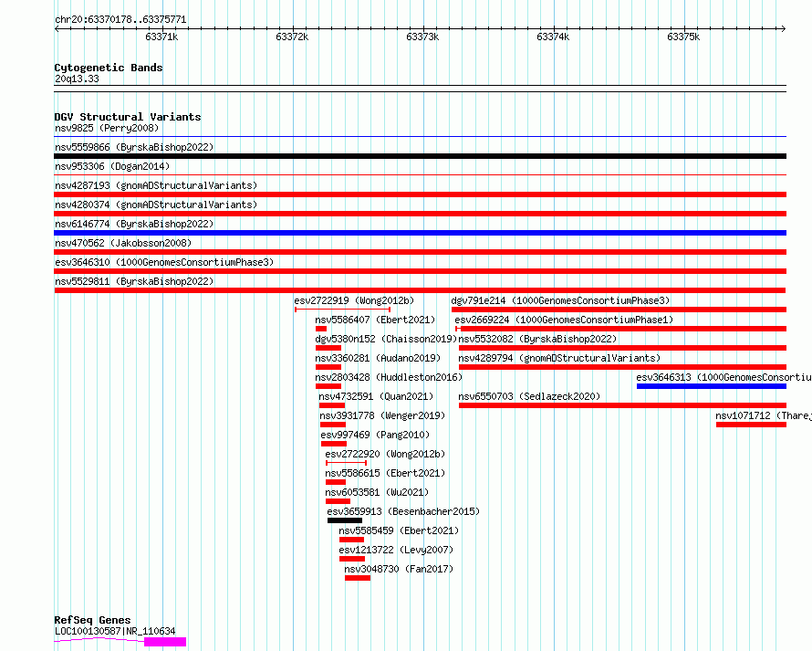Image resolution: width=812 pixels, height=651 pixels.
Task: Click the magenta LOC100130587 exon block
Action: 165,642
